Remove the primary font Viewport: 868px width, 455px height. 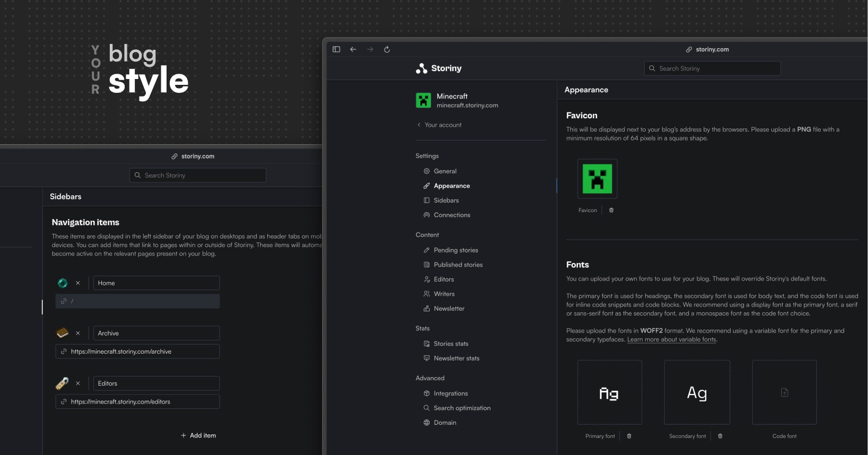click(629, 436)
